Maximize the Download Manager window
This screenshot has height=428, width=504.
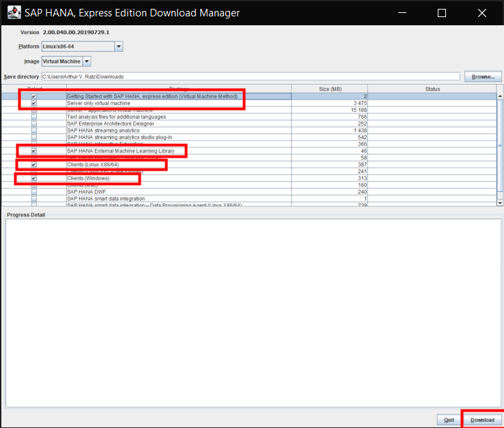coord(442,13)
